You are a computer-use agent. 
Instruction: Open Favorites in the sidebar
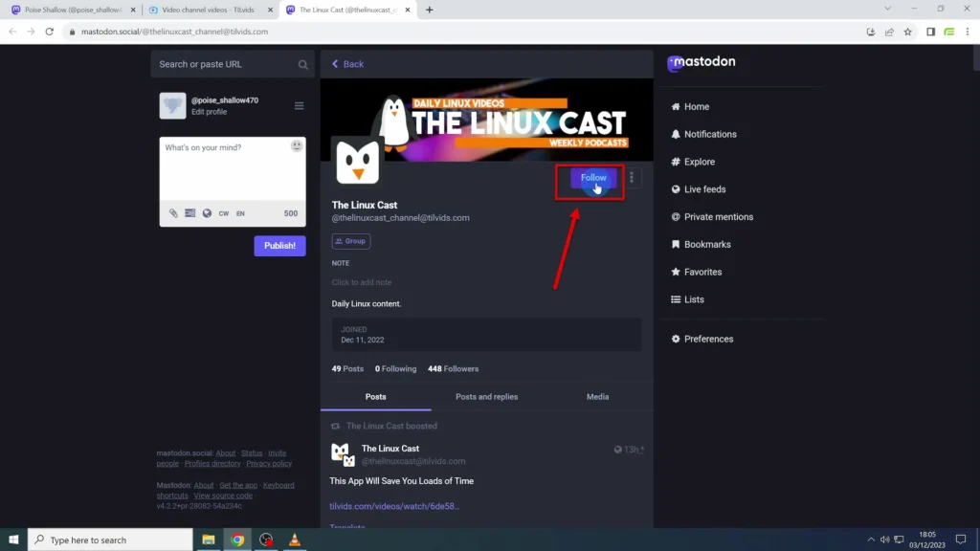(x=697, y=272)
